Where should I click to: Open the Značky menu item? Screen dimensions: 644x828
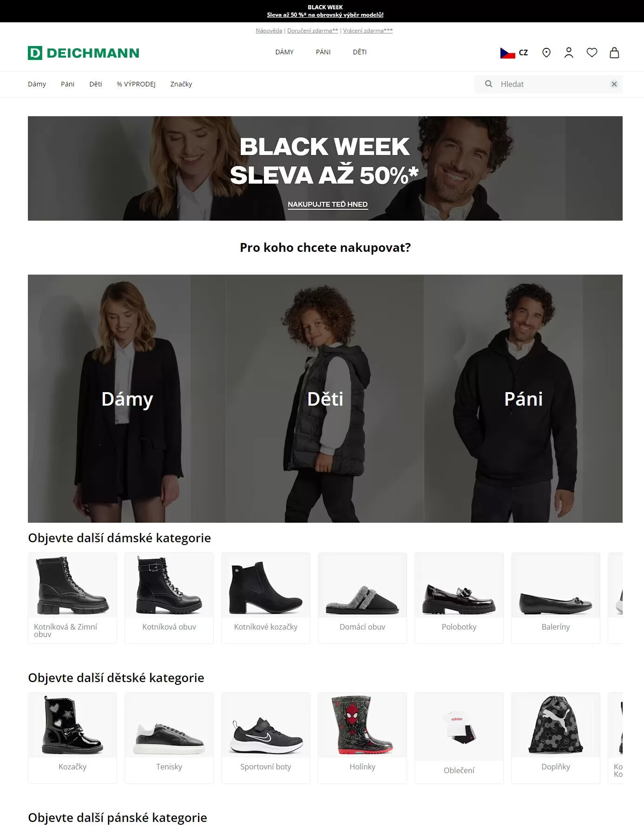pyautogui.click(x=181, y=84)
